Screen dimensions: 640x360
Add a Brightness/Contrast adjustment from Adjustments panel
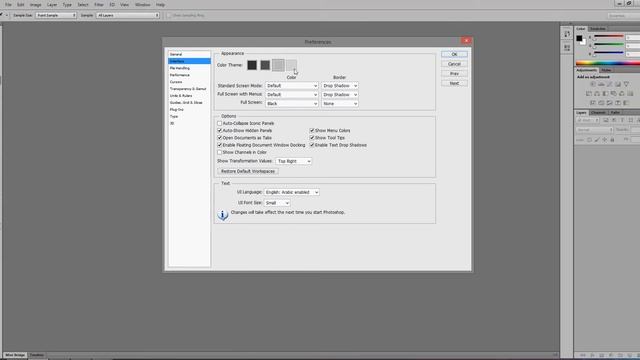click(593, 84)
